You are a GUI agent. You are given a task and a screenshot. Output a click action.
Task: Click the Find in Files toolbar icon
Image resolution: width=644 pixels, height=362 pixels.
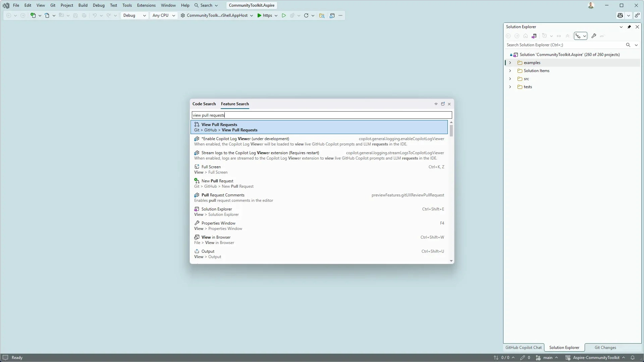322,15
